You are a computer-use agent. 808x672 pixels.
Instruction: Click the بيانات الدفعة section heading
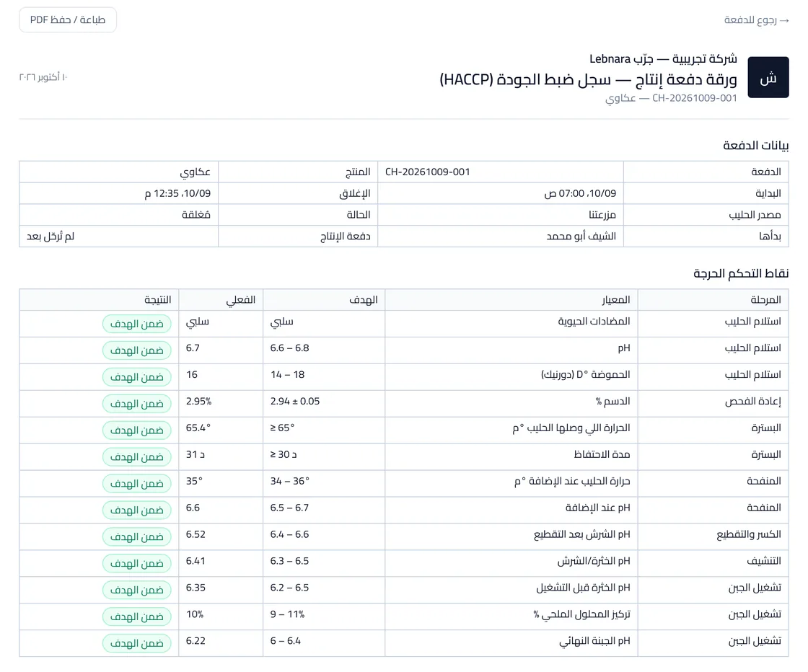(x=755, y=146)
